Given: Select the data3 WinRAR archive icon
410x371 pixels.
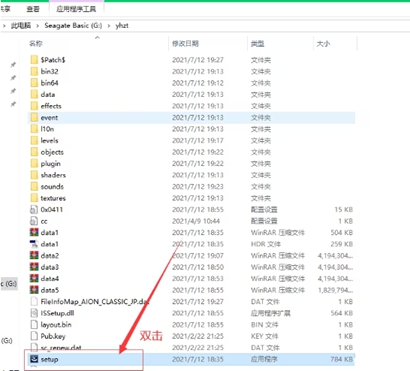Looking at the screenshot, I should point(34,267).
